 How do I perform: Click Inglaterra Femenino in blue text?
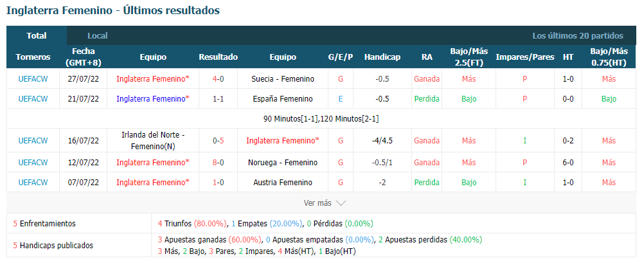[153, 98]
